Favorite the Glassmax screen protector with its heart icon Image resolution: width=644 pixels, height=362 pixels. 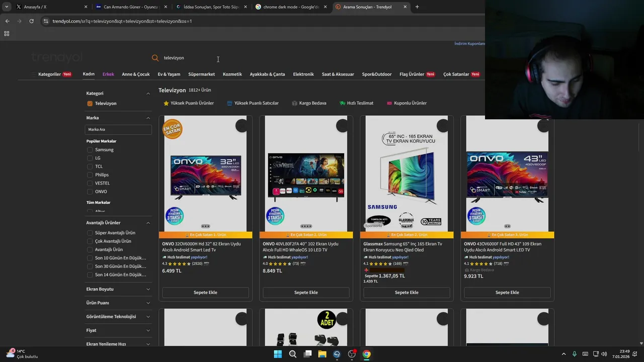(x=443, y=126)
